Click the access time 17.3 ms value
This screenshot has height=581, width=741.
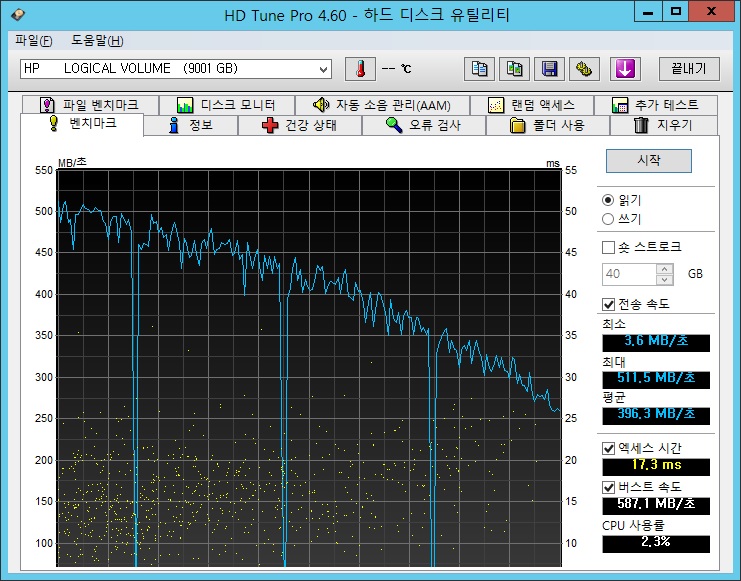(x=656, y=467)
